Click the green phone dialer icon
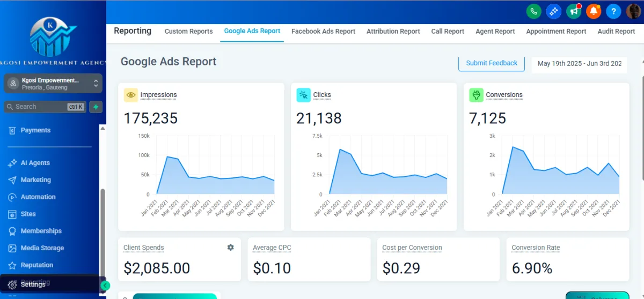644x299 pixels. [x=533, y=11]
